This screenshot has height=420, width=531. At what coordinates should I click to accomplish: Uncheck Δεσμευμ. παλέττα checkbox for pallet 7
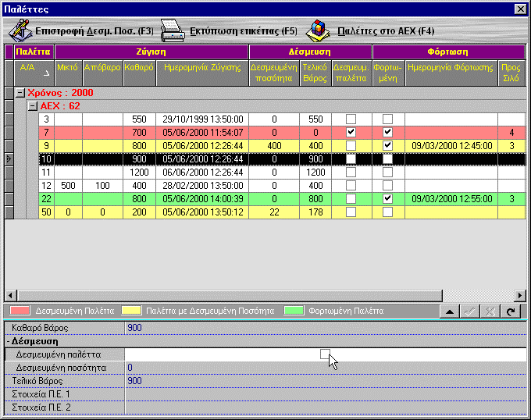click(351, 133)
